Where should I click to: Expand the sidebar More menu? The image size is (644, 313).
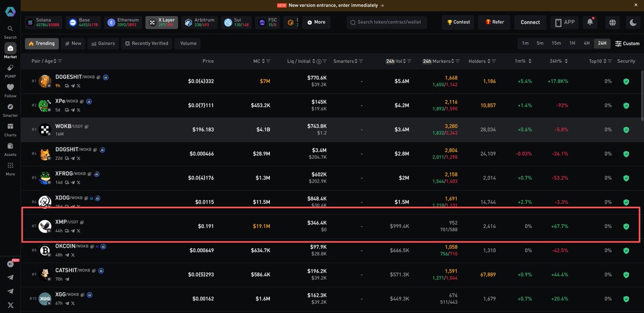point(10,168)
